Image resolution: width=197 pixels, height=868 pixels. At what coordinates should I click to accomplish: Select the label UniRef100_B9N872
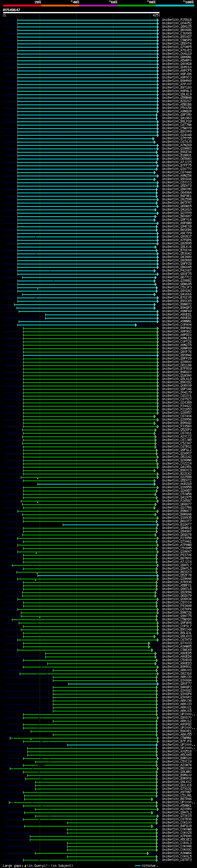pyautogui.click(x=177, y=304)
